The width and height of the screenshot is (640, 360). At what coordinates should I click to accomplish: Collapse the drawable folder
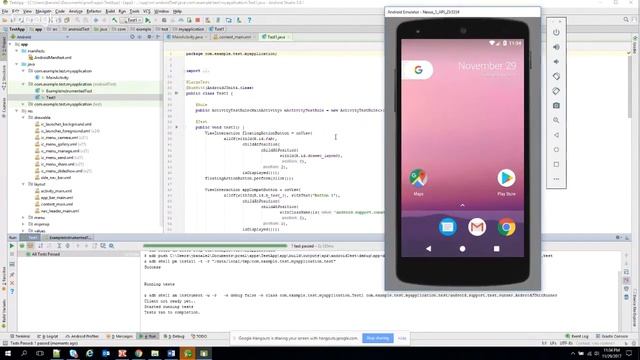23,118
